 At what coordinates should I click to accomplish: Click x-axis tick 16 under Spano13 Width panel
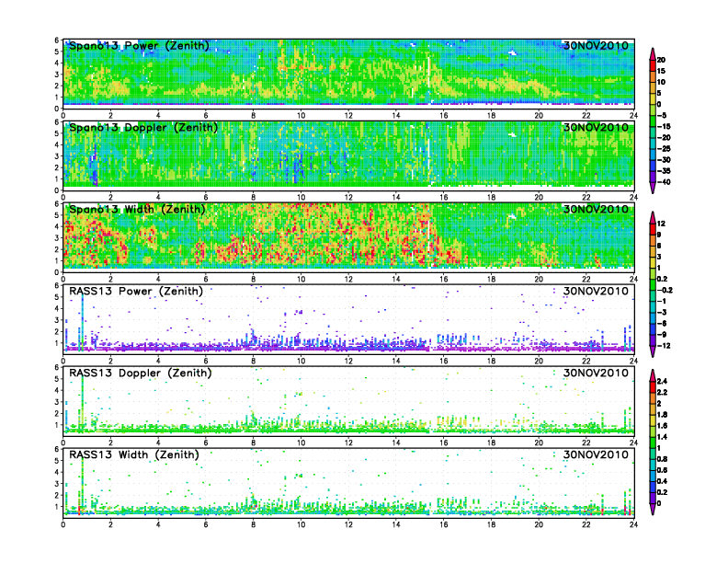(x=444, y=279)
